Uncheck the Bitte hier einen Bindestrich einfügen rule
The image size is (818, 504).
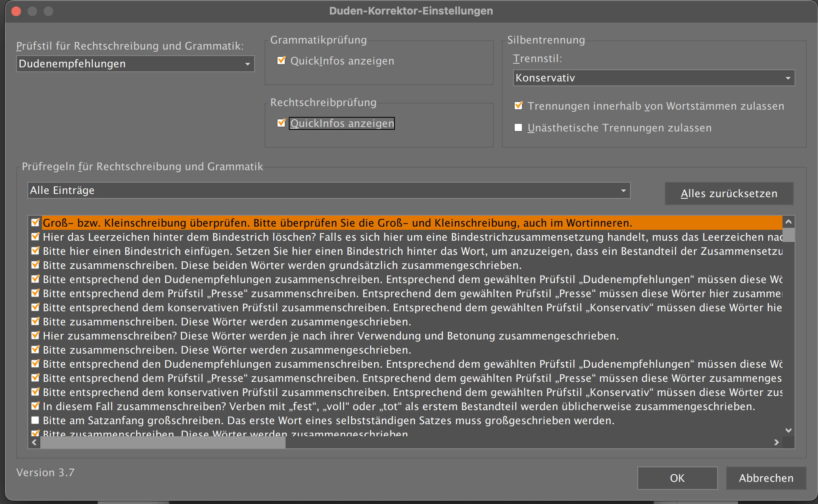pos(35,251)
